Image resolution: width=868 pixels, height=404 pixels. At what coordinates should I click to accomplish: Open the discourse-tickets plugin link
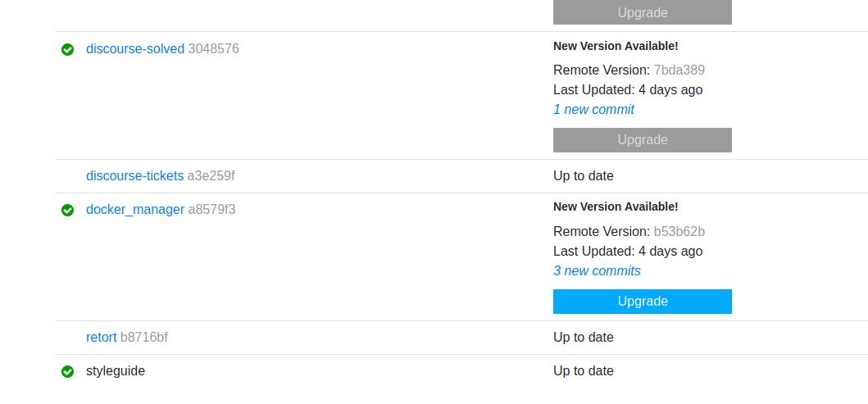[x=134, y=176]
